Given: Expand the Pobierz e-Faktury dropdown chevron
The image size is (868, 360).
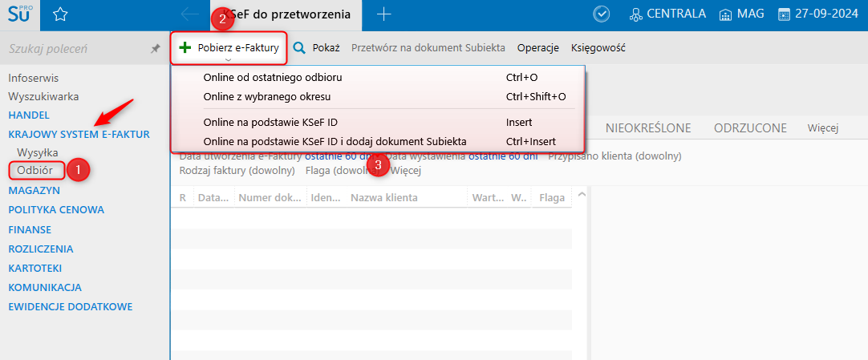Looking at the screenshot, I should point(229,59).
